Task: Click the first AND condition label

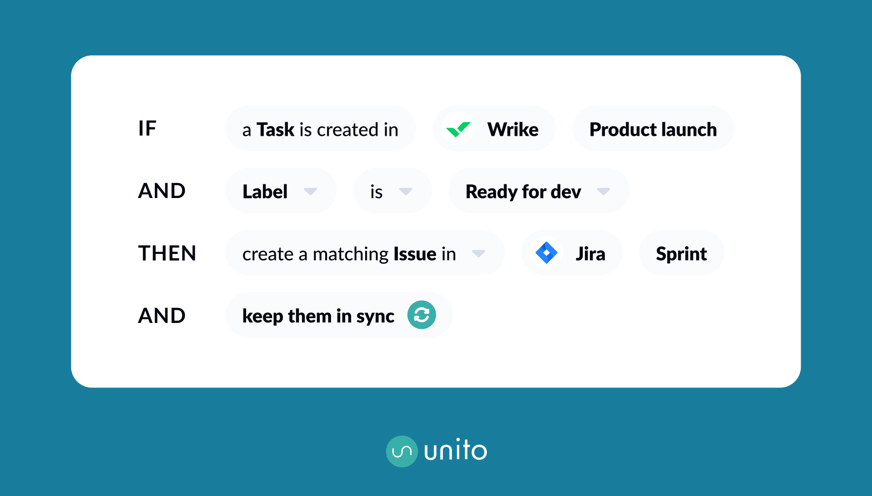Action: (x=162, y=191)
